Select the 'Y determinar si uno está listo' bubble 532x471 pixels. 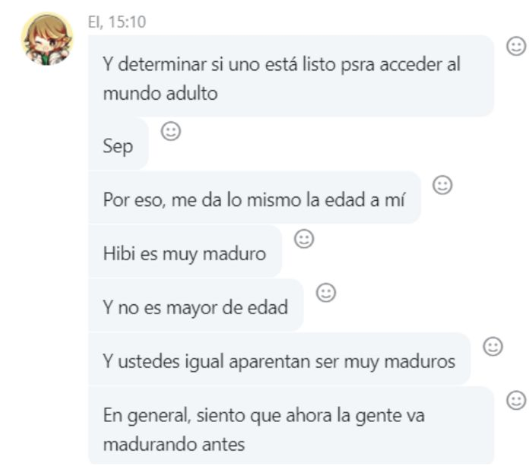tap(291, 76)
